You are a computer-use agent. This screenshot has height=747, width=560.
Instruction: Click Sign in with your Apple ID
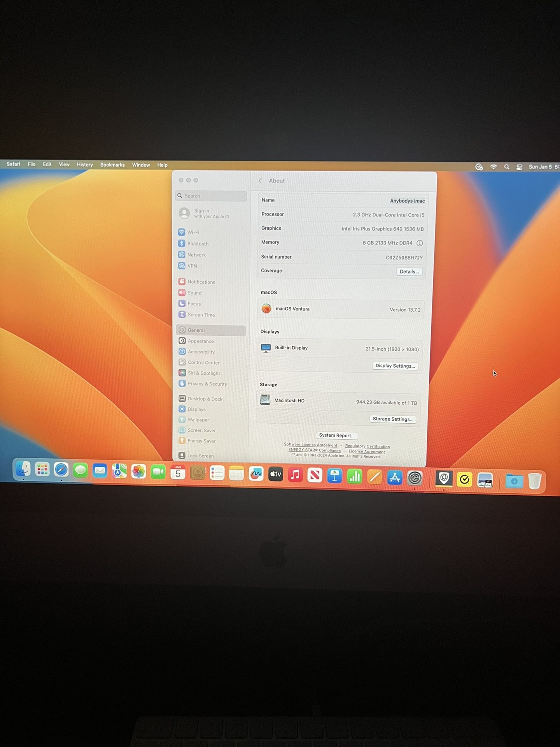[x=211, y=213]
